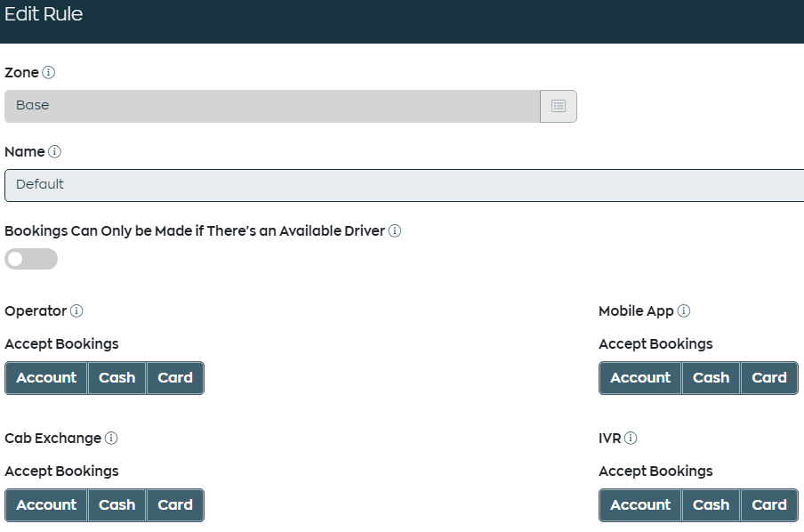Toggle Operator Cash bookings
The height and width of the screenshot is (532, 804).
pos(117,378)
